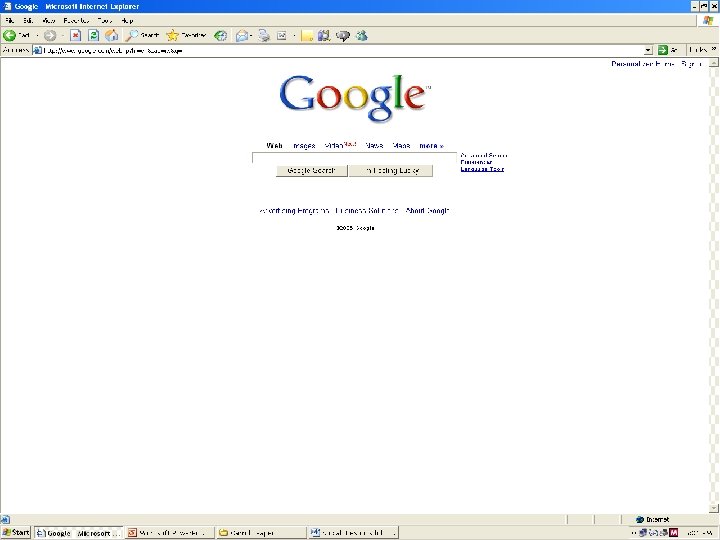Switch to Google News search tab

374,146
